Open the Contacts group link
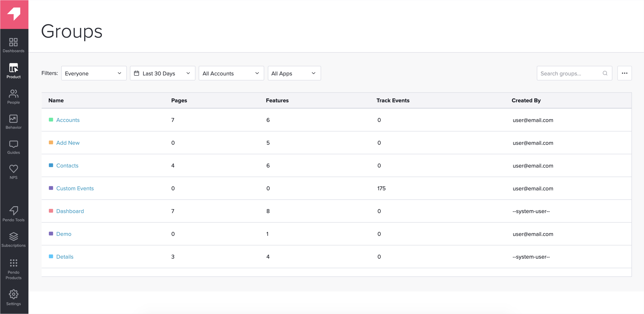644x314 pixels. tap(67, 166)
